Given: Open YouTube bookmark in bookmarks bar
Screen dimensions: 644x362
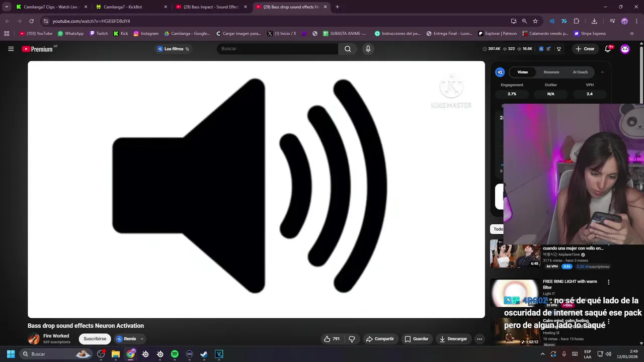Looking at the screenshot, I should (x=36, y=34).
